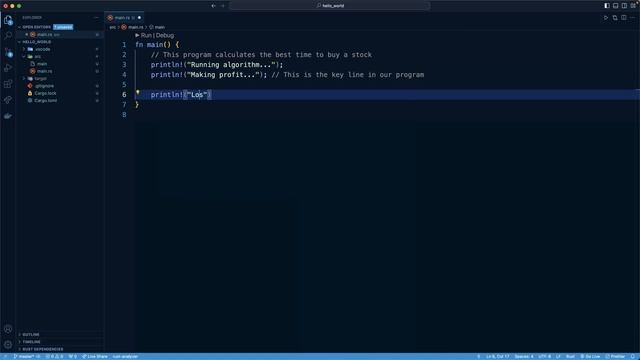The image size is (640, 360).
Task: Open the editor More Actions menu
Action: point(633,18)
